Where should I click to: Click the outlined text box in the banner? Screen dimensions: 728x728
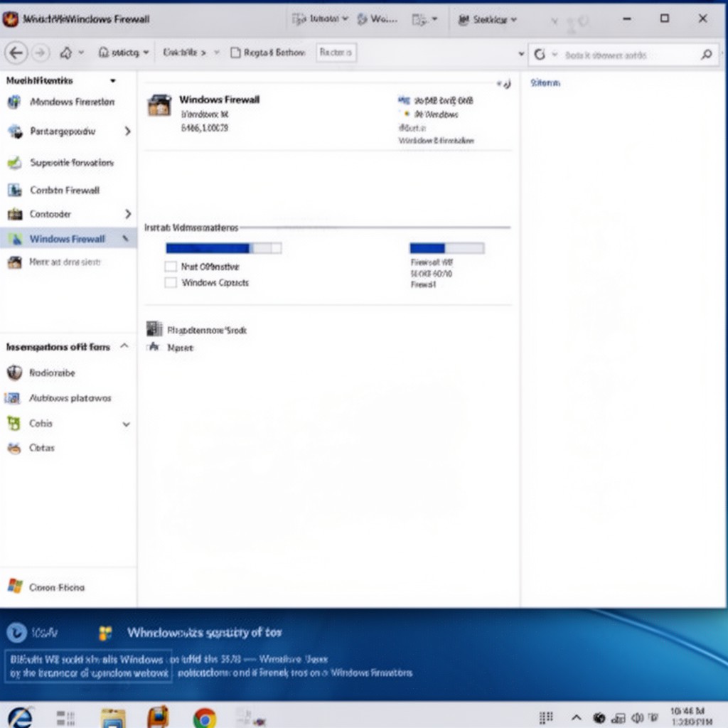pos(88,666)
